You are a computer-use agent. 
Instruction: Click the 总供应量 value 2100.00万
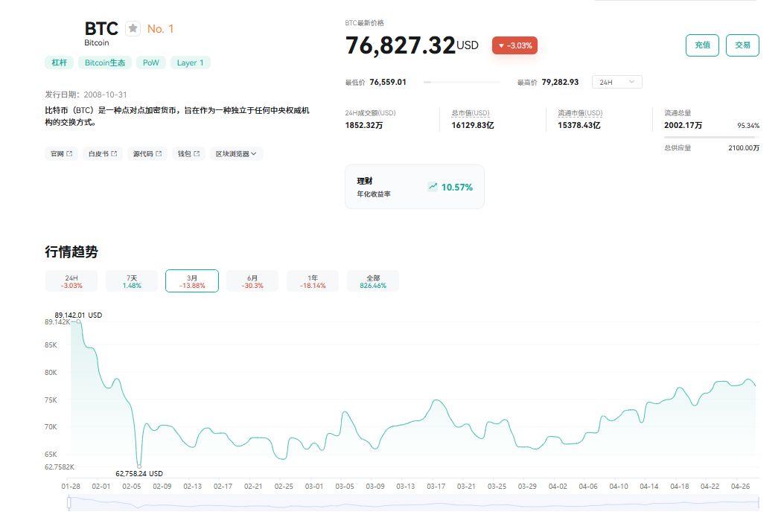coord(744,148)
